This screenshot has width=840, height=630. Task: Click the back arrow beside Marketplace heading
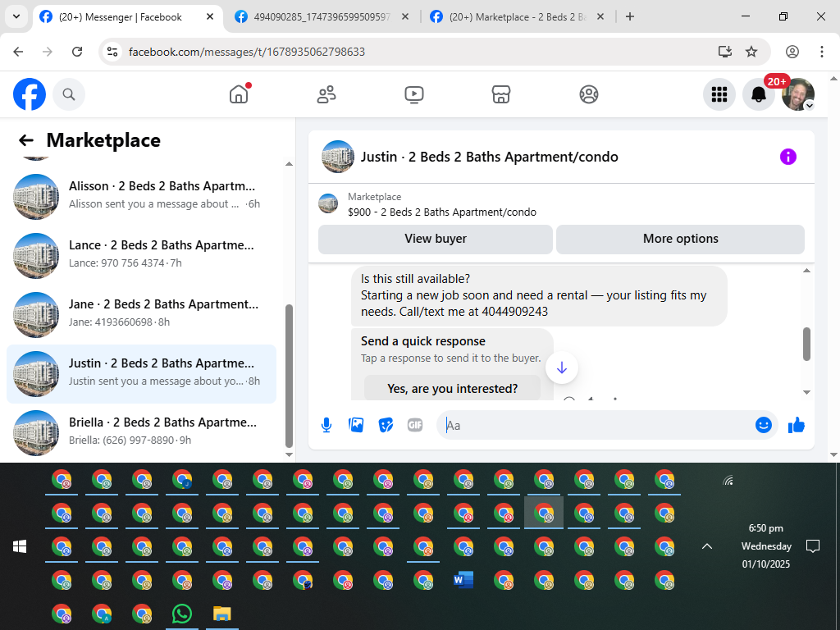tap(25, 140)
